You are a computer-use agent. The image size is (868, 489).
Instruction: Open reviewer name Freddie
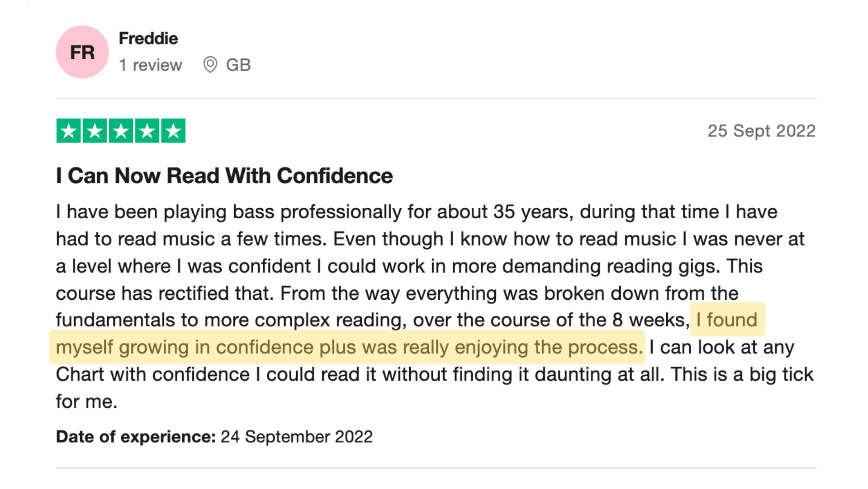tap(148, 38)
